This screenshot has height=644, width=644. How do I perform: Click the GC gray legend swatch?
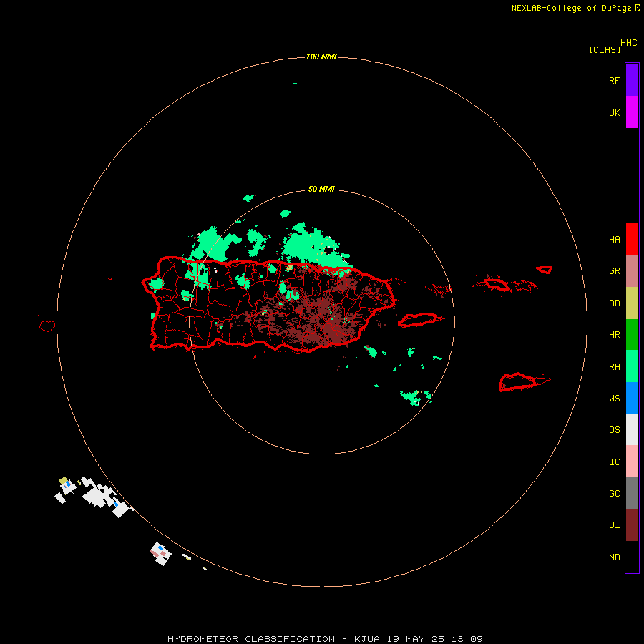pos(632,493)
